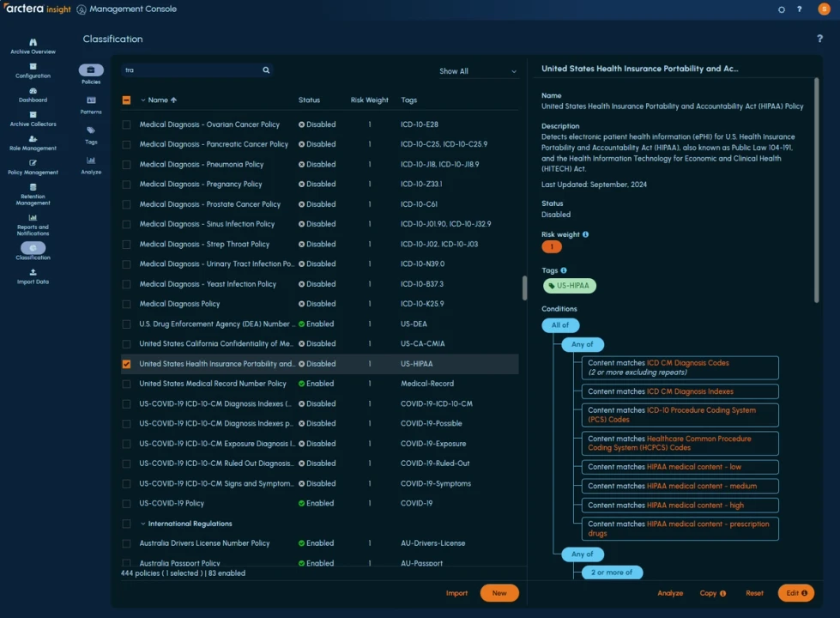Open the Dashboard section from the sidebar
The width and height of the screenshot is (840, 618).
coord(32,94)
